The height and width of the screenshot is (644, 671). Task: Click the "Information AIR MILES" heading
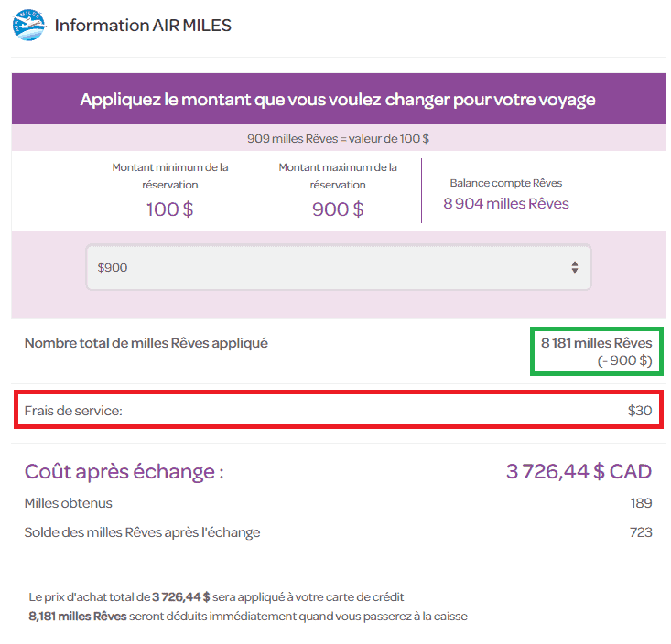(143, 25)
